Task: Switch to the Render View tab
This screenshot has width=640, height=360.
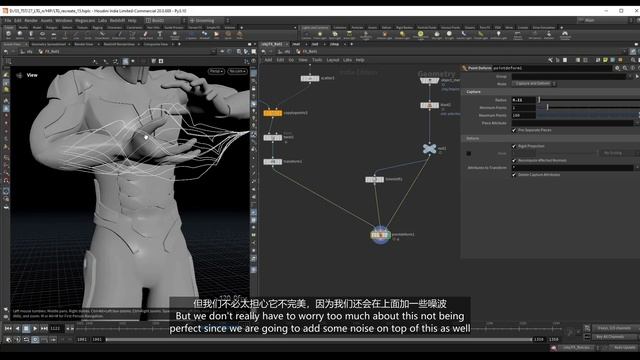Action: pyautogui.click(x=84, y=44)
